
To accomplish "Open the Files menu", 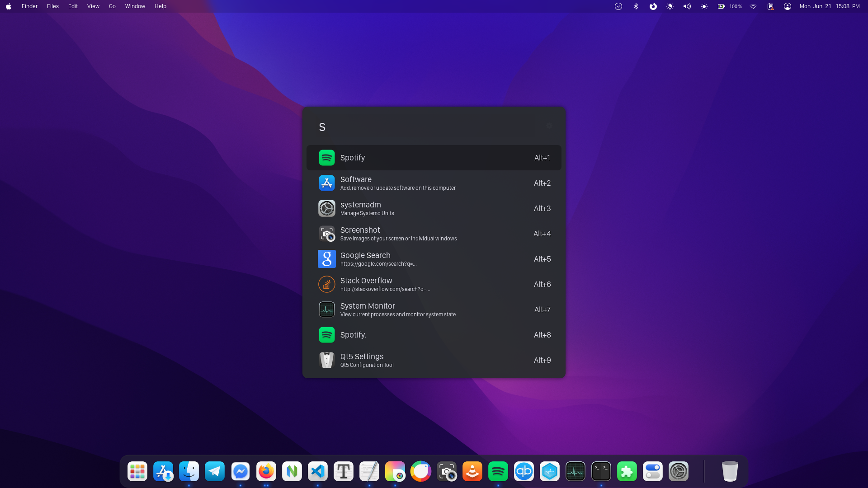I will (x=53, y=6).
